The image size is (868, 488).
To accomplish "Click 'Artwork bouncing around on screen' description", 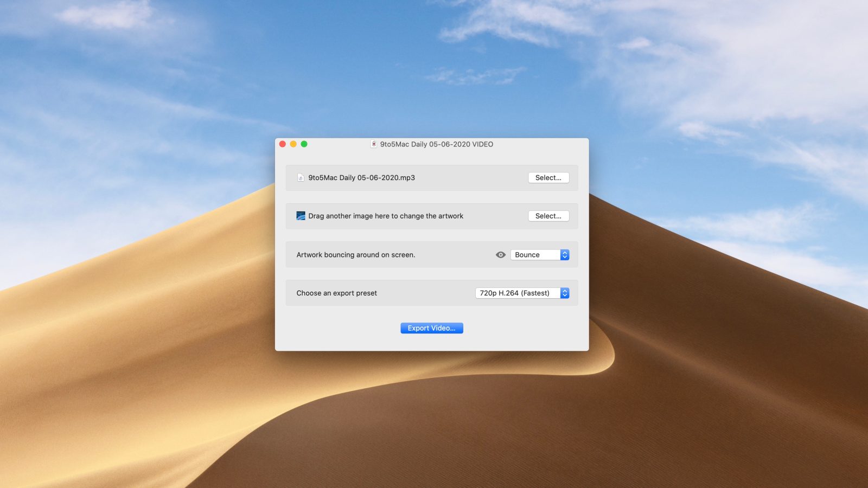I will point(355,255).
